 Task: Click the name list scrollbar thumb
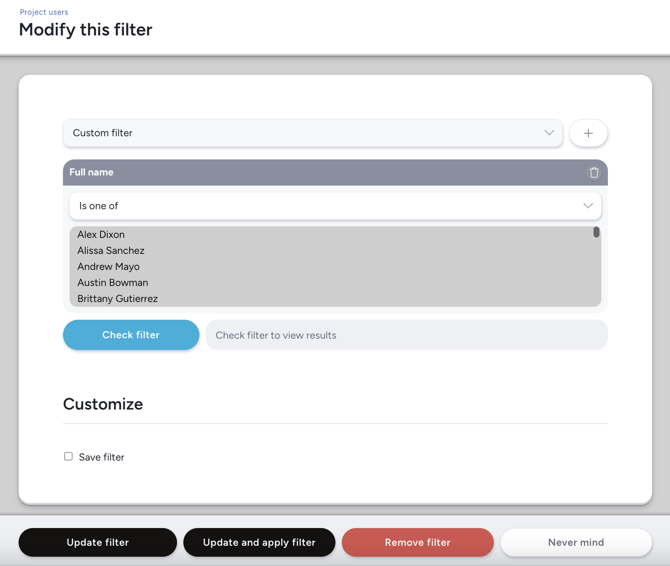pyautogui.click(x=596, y=232)
